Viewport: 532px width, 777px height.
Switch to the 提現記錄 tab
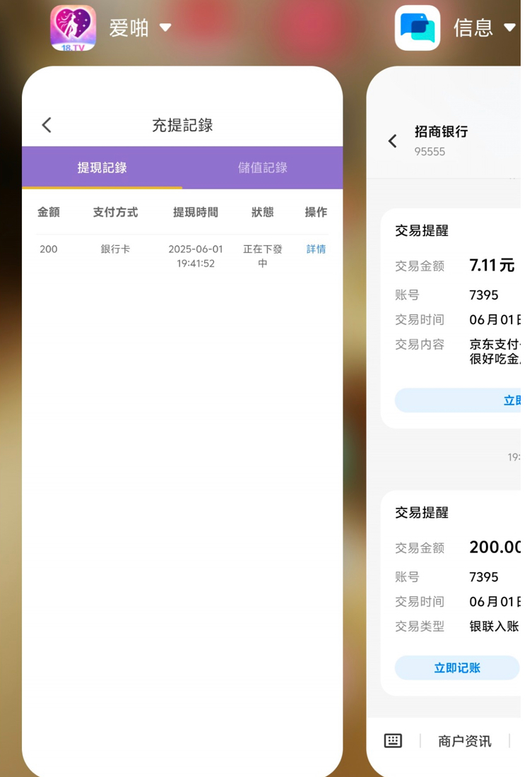point(102,167)
